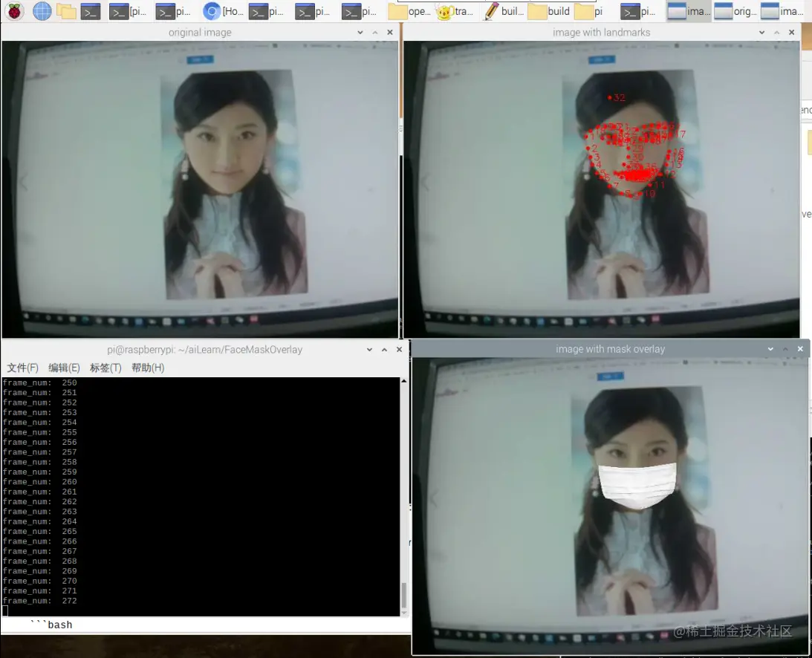Switch to Chromium '[Ho...' taskbar entry
The width and height of the screenshot is (812, 658).
coord(223,11)
